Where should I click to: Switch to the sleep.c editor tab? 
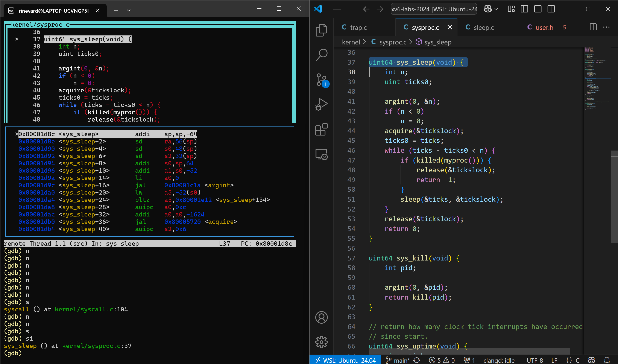point(484,27)
